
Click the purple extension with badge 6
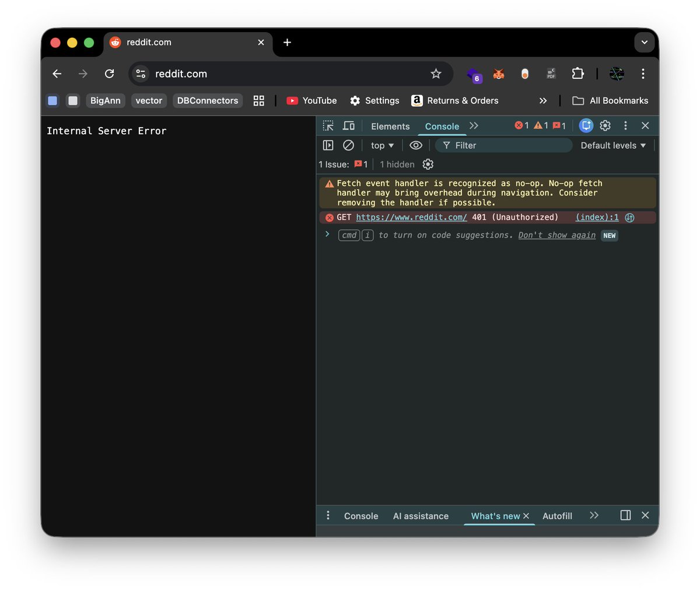click(x=474, y=75)
